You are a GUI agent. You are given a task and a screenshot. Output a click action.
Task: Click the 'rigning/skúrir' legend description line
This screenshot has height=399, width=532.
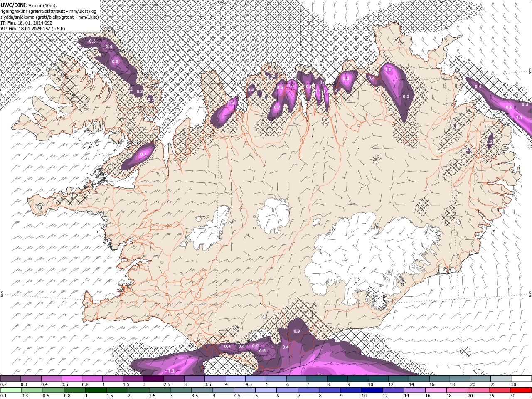tap(48, 11)
